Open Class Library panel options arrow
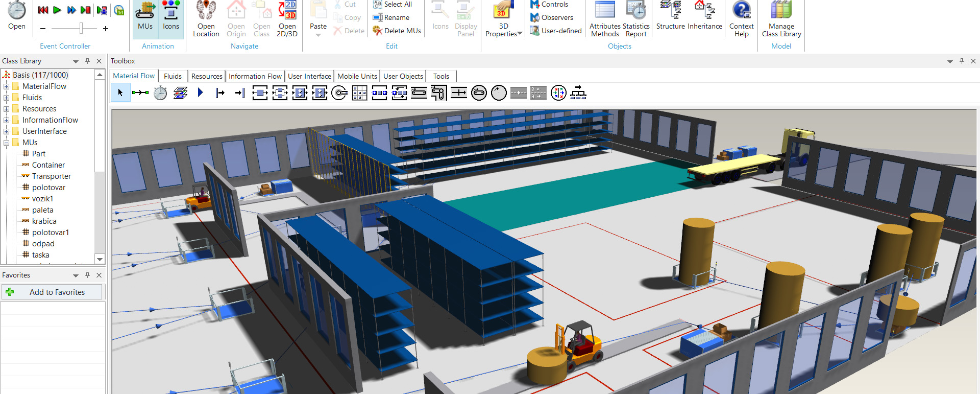Screen dimensions: 980x394 click(76, 61)
